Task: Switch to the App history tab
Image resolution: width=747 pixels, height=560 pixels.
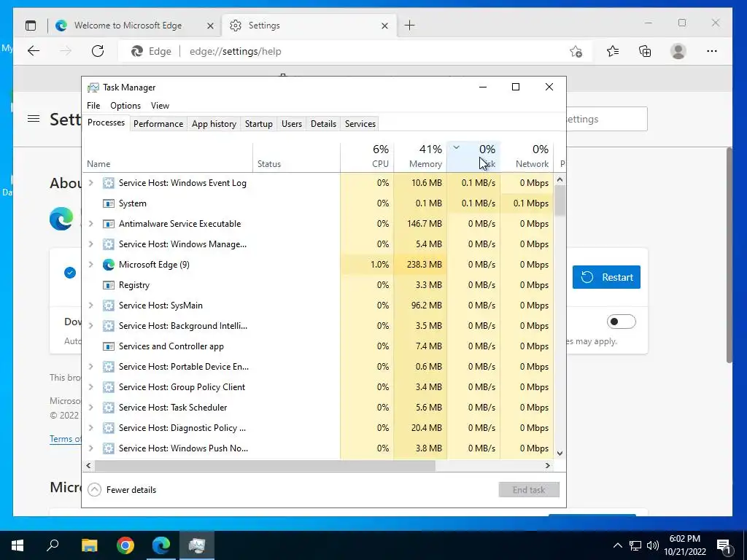Action: (x=214, y=124)
